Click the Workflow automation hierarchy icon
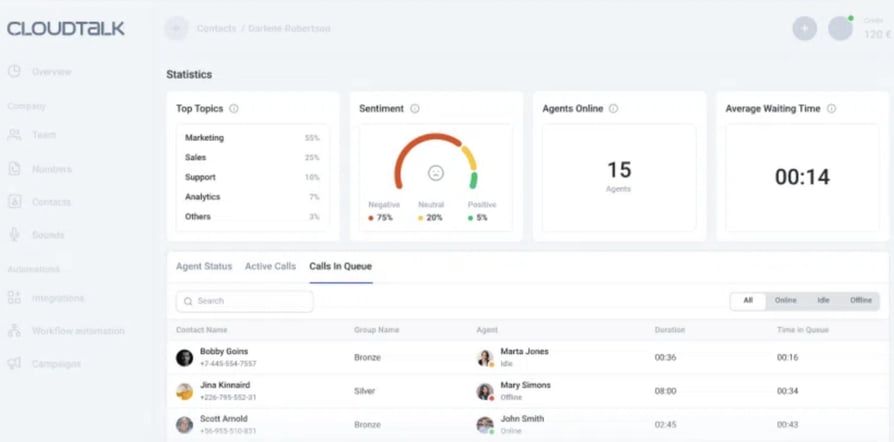The height and width of the screenshot is (442, 894). coord(14,331)
